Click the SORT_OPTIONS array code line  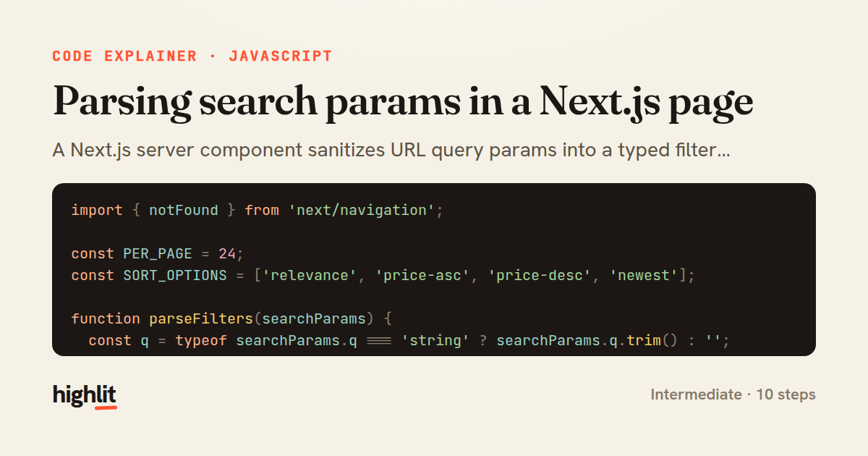click(x=383, y=276)
